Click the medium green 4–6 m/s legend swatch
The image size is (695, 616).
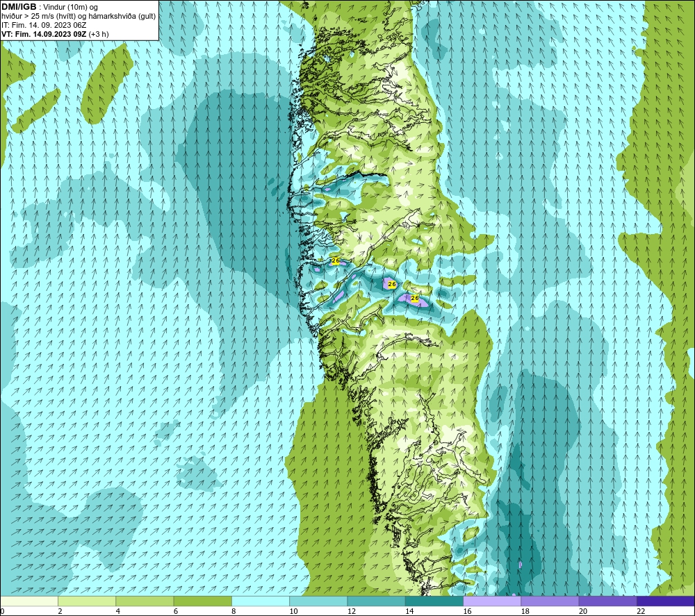click(145, 601)
